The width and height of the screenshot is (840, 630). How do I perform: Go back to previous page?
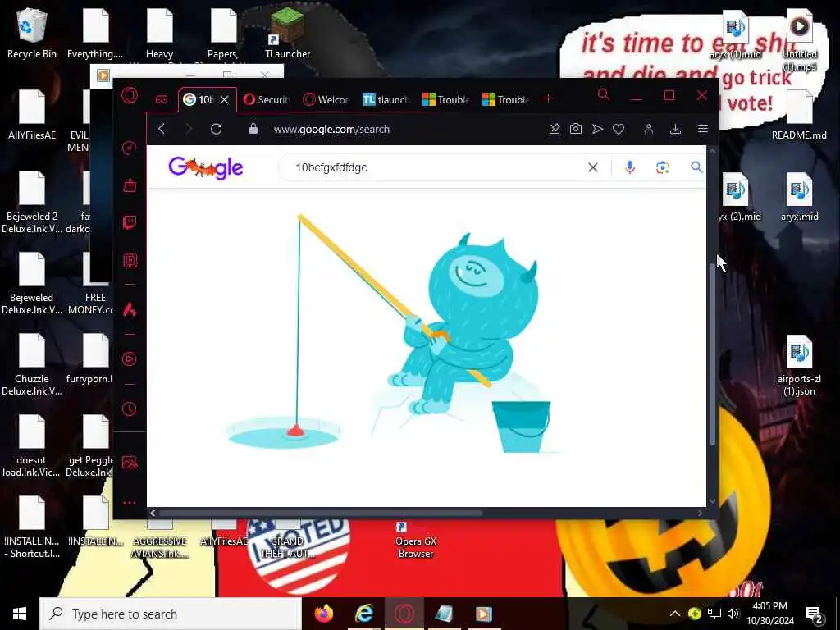pos(162,129)
